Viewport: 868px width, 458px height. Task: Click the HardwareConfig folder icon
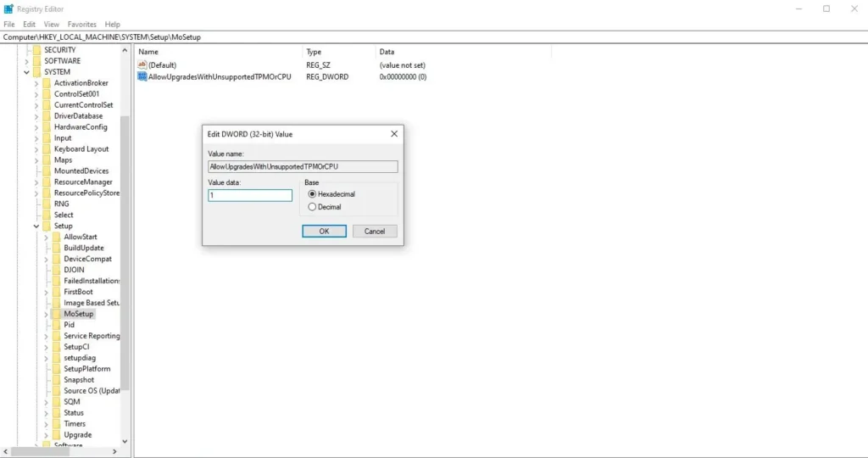coord(47,127)
